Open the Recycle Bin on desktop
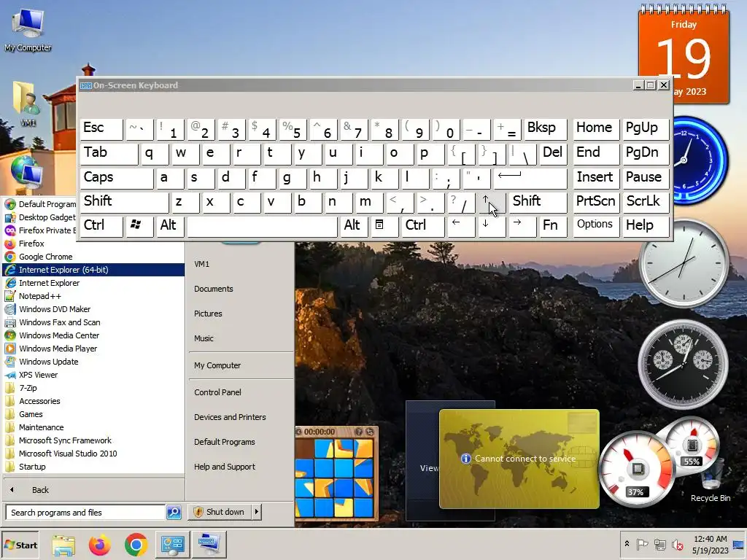747x560 pixels. click(x=711, y=480)
